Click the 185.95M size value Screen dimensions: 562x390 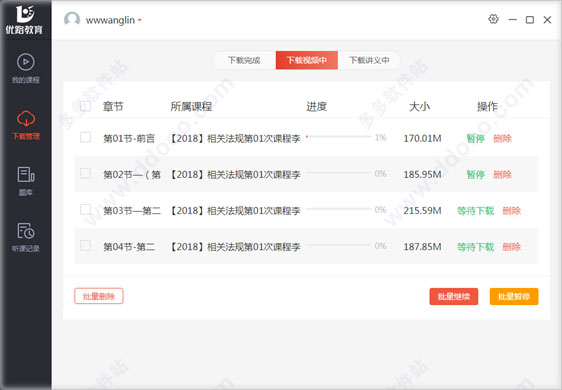[423, 175]
